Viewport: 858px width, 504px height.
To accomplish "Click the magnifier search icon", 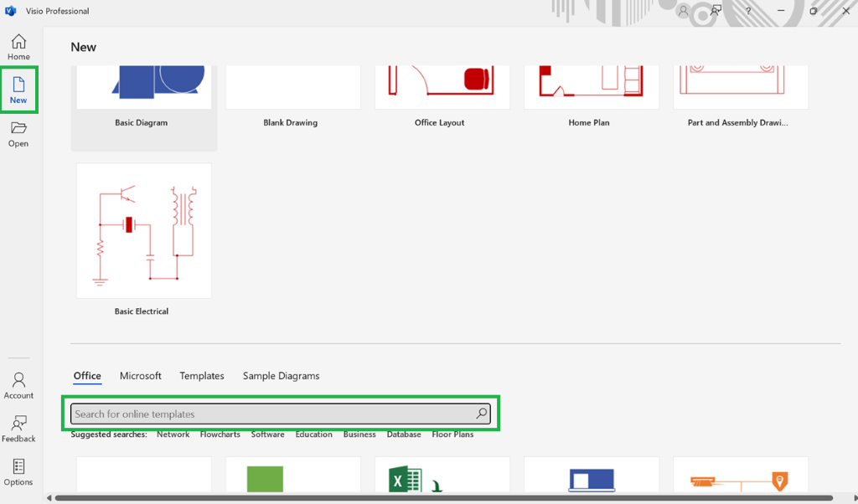I will point(481,414).
